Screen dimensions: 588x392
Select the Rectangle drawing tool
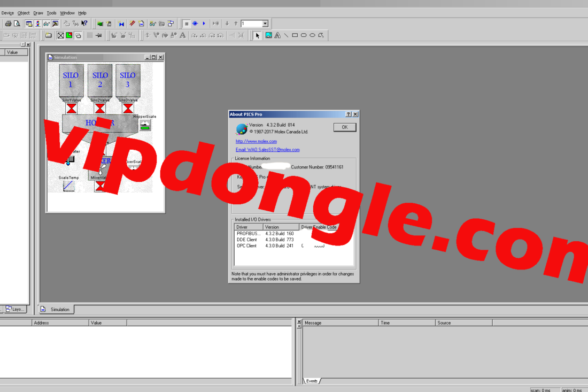coord(295,35)
